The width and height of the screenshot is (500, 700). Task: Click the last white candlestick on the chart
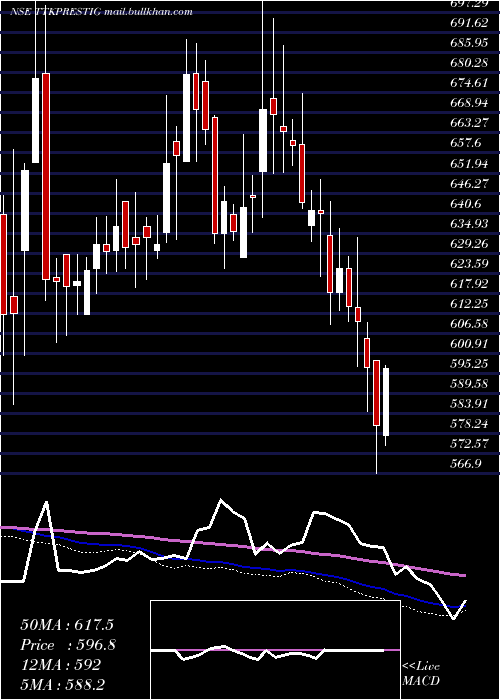(x=386, y=402)
